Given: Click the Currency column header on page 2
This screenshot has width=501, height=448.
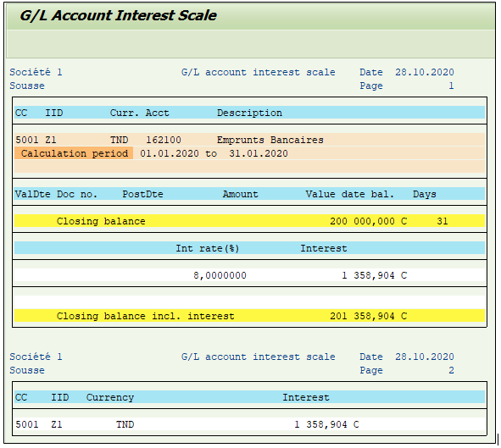Looking at the screenshot, I should 110,397.
